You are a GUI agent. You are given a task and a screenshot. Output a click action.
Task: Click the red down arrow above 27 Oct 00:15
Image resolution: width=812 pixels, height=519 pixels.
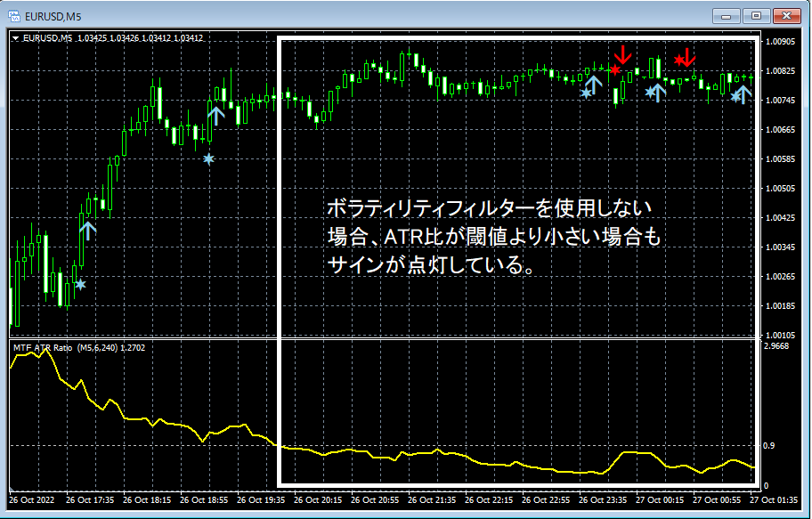686,57
